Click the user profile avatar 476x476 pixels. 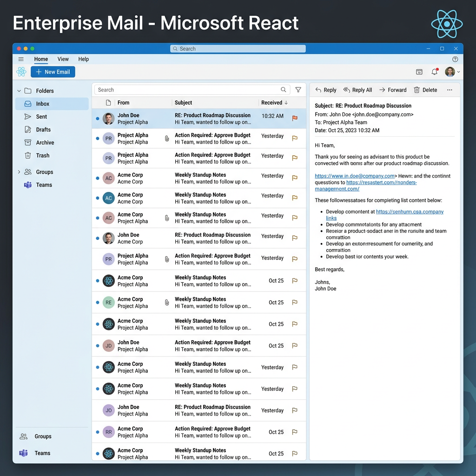pos(450,72)
